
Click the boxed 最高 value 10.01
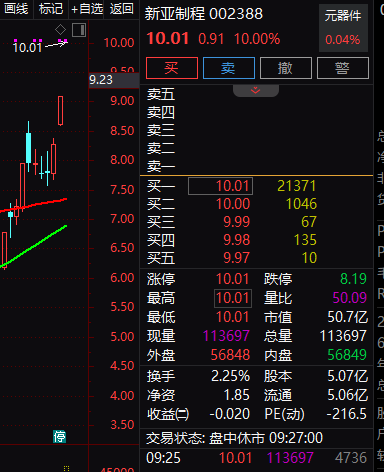tap(233, 298)
